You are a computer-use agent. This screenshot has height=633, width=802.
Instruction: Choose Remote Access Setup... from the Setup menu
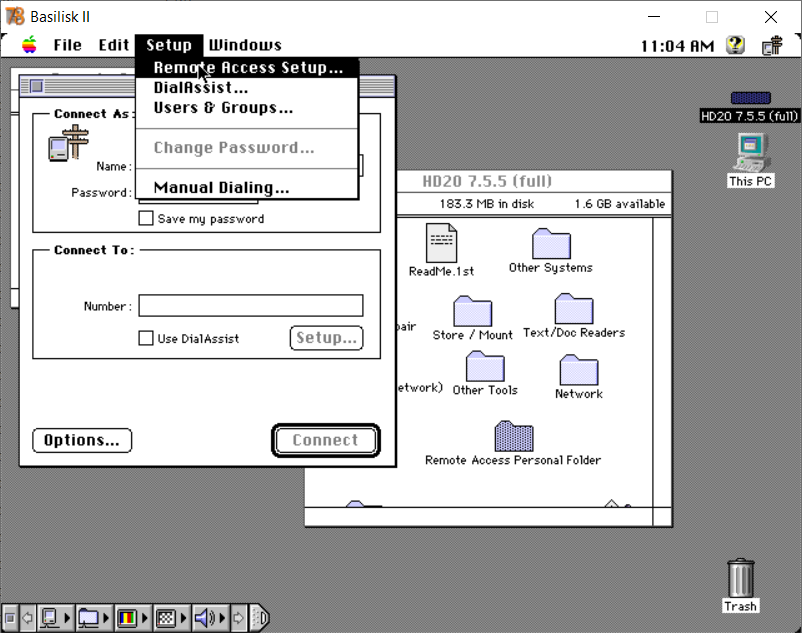coord(247,67)
